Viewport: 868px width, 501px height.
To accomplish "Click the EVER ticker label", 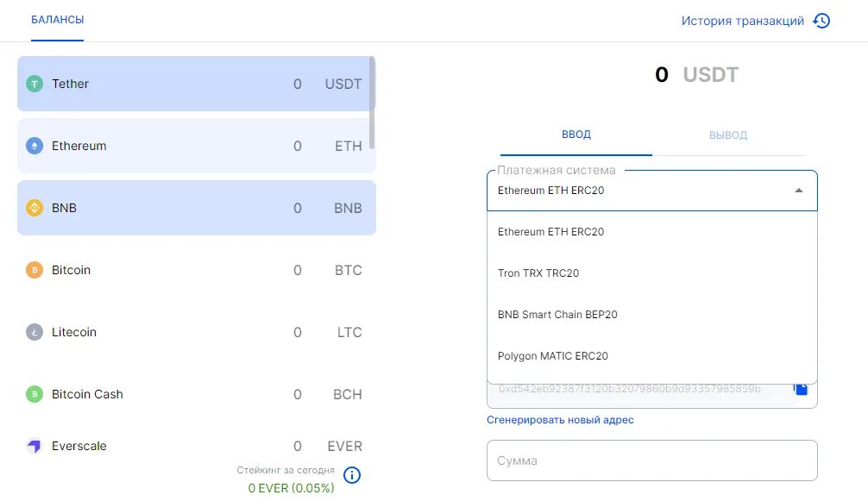I will 344,446.
